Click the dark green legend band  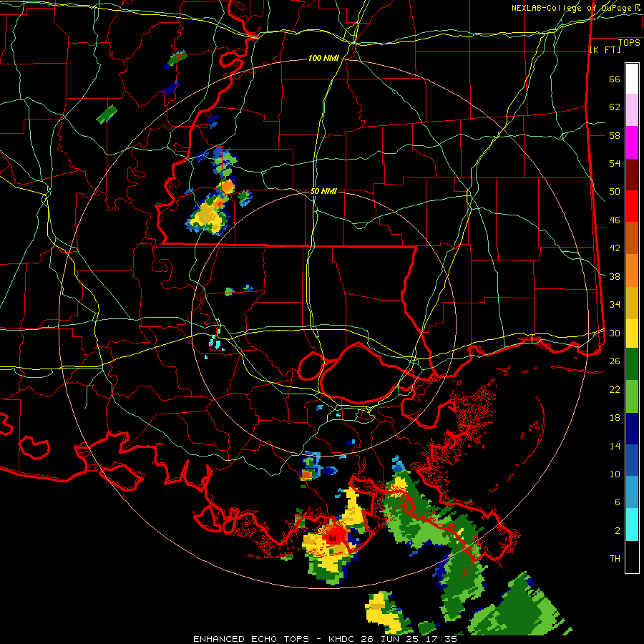coord(632,364)
